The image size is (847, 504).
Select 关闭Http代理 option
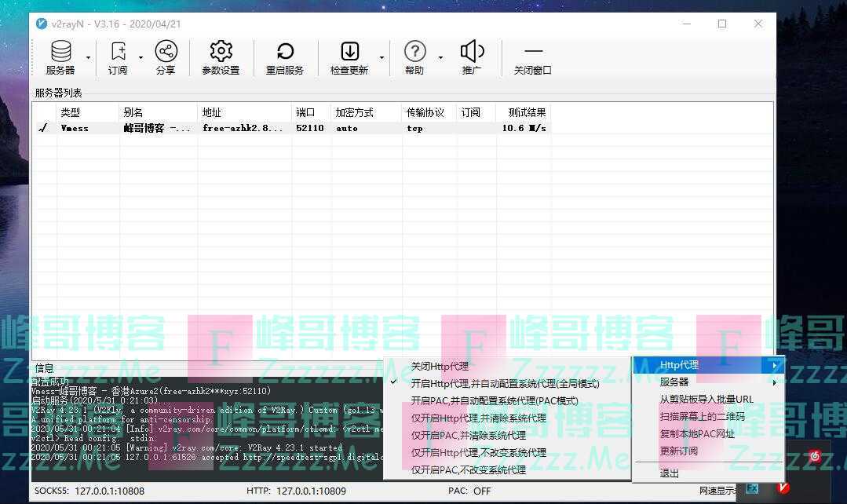(x=440, y=367)
